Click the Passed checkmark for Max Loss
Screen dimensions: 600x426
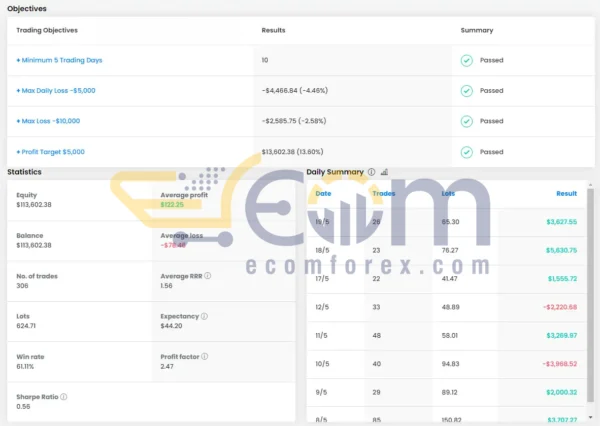[x=466, y=121]
